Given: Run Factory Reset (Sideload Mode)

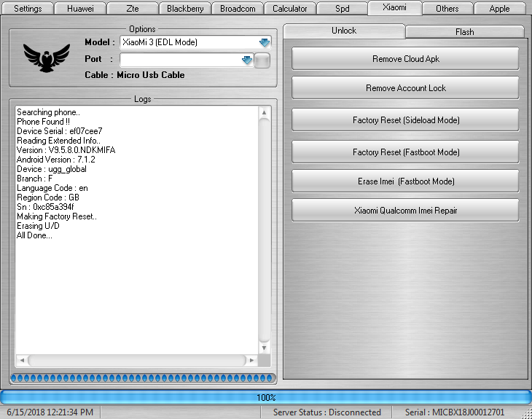Looking at the screenshot, I should point(405,120).
